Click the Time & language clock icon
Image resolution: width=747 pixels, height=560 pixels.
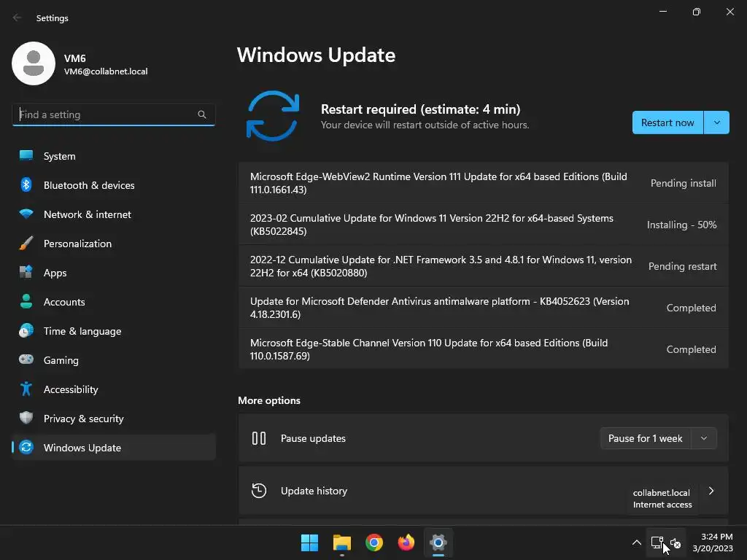tap(26, 330)
